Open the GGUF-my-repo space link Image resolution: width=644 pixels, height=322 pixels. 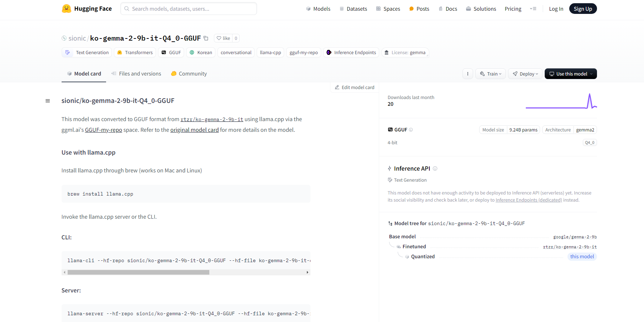(x=104, y=130)
